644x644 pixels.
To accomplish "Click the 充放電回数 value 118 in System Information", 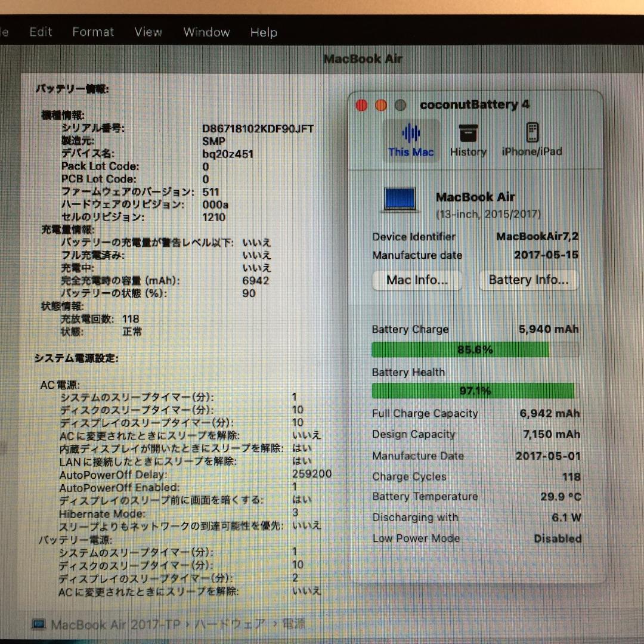I will click(x=131, y=319).
